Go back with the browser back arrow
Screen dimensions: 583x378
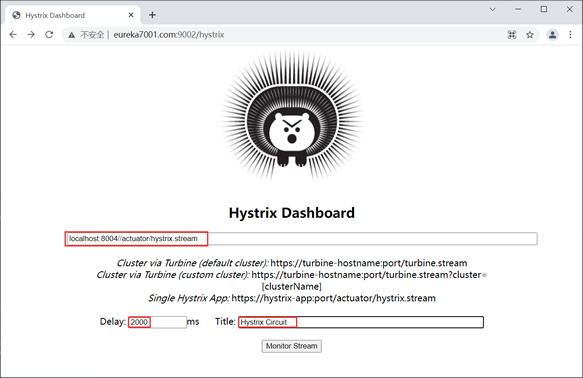pos(13,35)
